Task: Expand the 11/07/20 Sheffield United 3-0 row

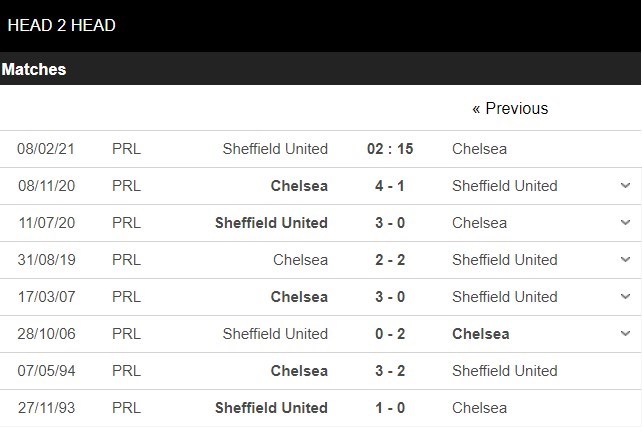Action: click(625, 223)
